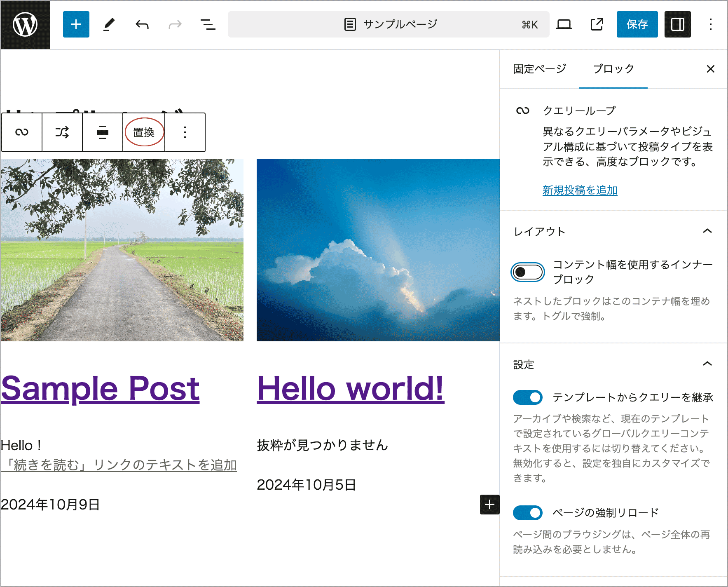View the page in new tab

tap(597, 25)
